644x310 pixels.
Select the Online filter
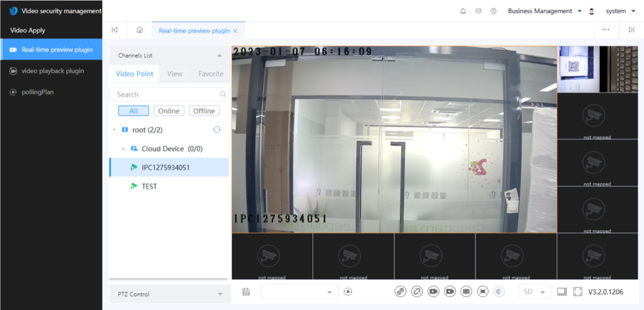coord(169,111)
